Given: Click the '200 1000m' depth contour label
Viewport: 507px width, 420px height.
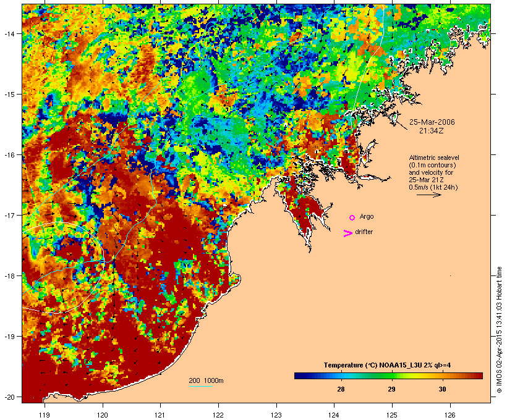Looking at the screenshot, I should point(206,380).
